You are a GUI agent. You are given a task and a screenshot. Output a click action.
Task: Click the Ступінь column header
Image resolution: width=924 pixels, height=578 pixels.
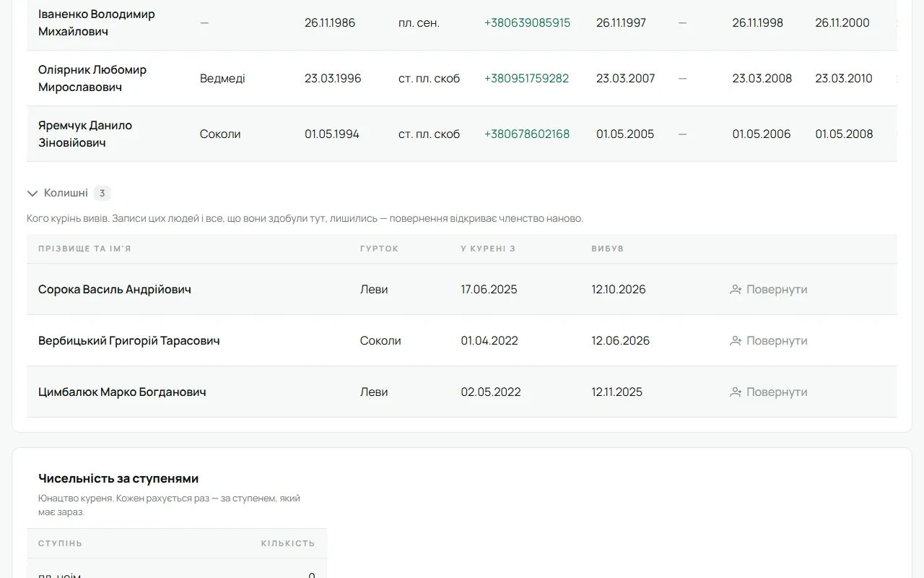(60, 543)
